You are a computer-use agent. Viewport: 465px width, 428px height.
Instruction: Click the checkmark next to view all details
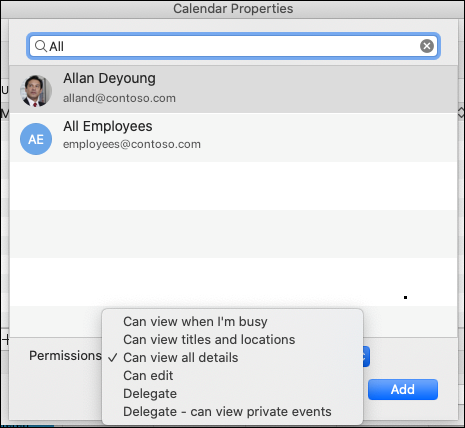[x=112, y=358]
